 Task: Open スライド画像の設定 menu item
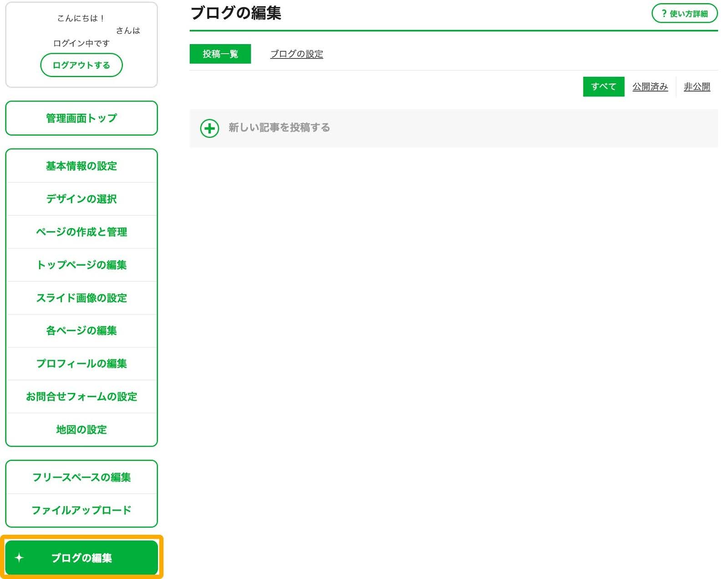pos(81,298)
